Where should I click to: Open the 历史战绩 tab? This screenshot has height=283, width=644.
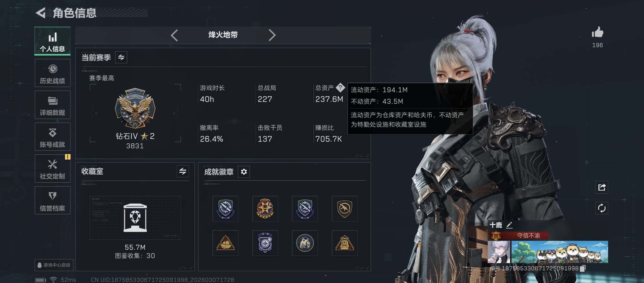coord(52,73)
